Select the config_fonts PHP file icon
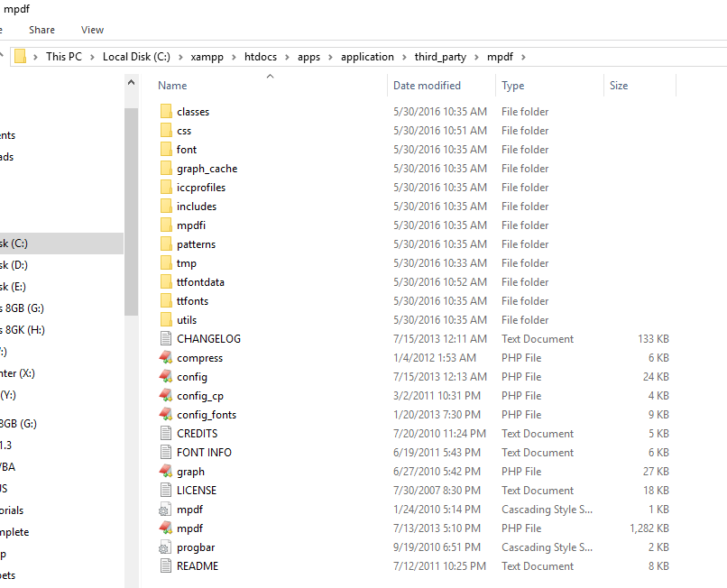The height and width of the screenshot is (588, 727). click(166, 415)
